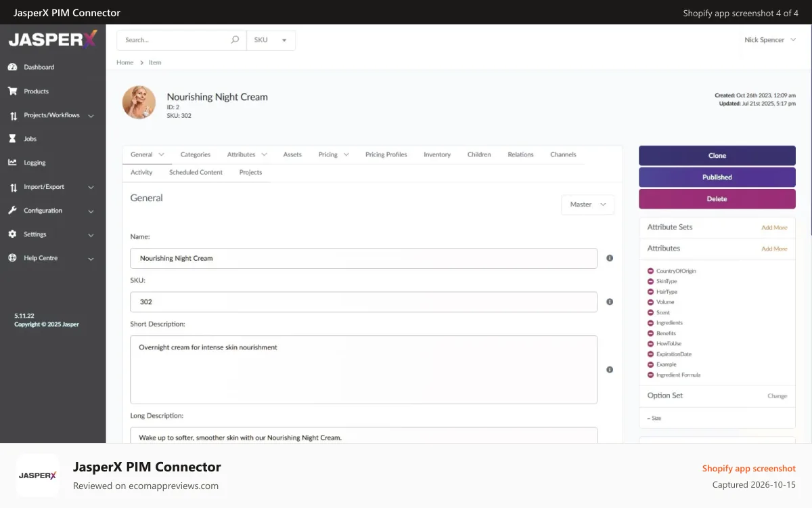Screen dimensions: 812x508
Task: Click the Item breadcrumb link
Action: 155,62
